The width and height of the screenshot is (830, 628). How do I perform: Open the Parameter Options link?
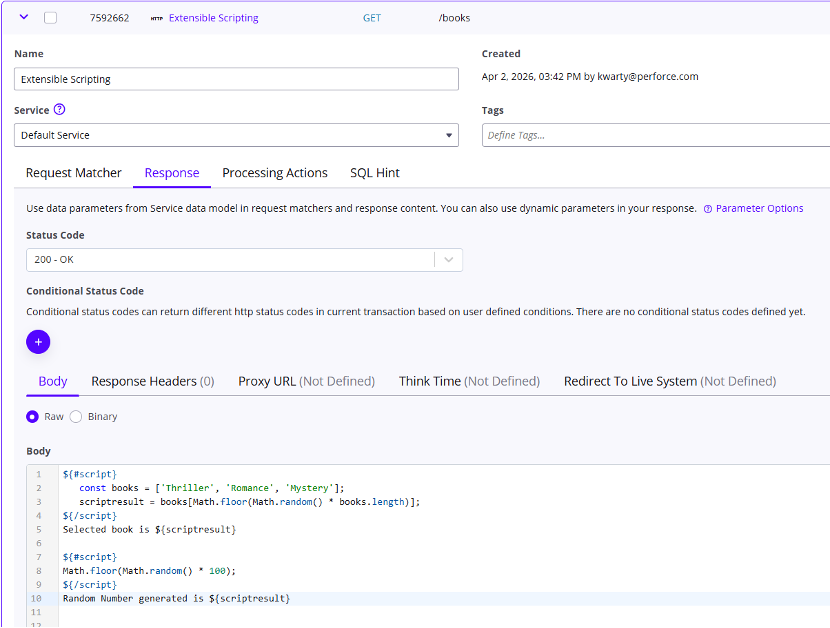pos(759,209)
